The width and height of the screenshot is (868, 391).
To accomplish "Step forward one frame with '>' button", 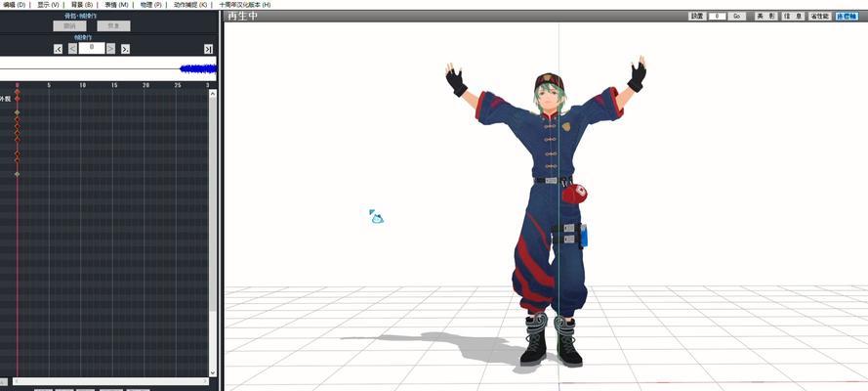I will coord(110,49).
